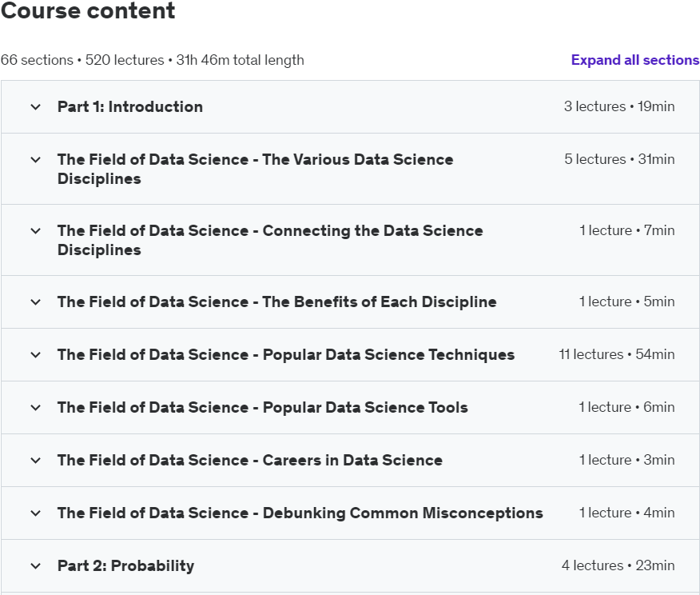Viewport: 700px width, 595px height.
Task: Select The Benefits of Each Discipline title
Action: click(276, 302)
